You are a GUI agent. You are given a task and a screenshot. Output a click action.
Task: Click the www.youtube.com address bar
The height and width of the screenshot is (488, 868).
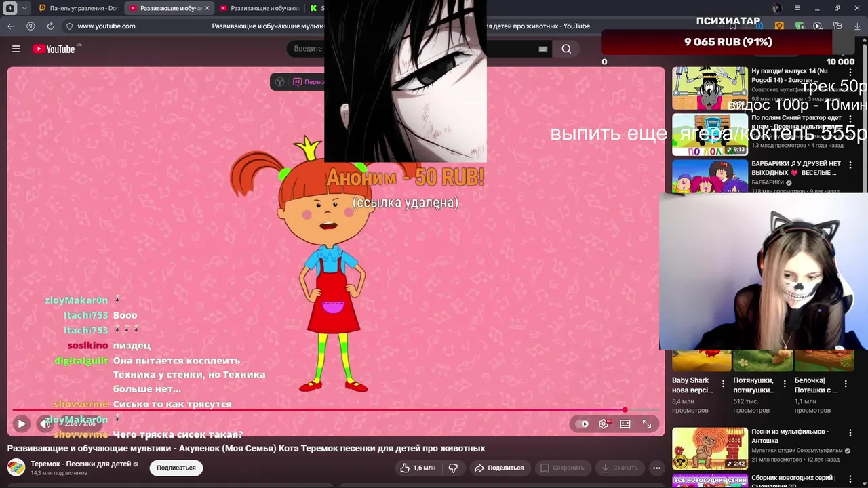[x=106, y=26]
